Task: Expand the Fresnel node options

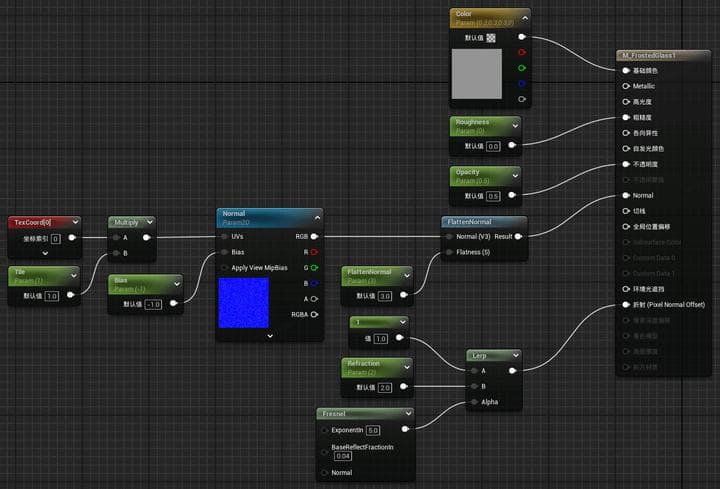Action: (x=408, y=413)
